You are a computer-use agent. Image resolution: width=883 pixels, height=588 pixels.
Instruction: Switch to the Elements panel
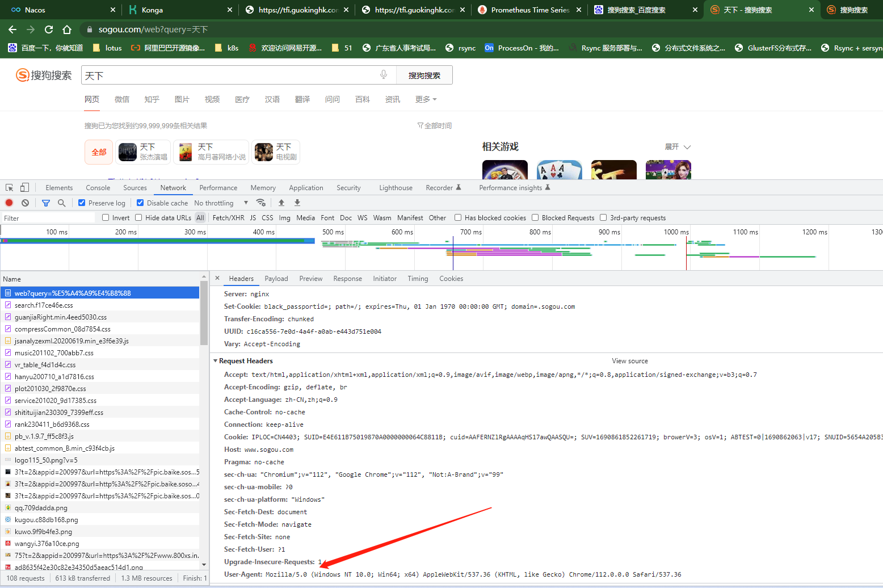tap(59, 188)
